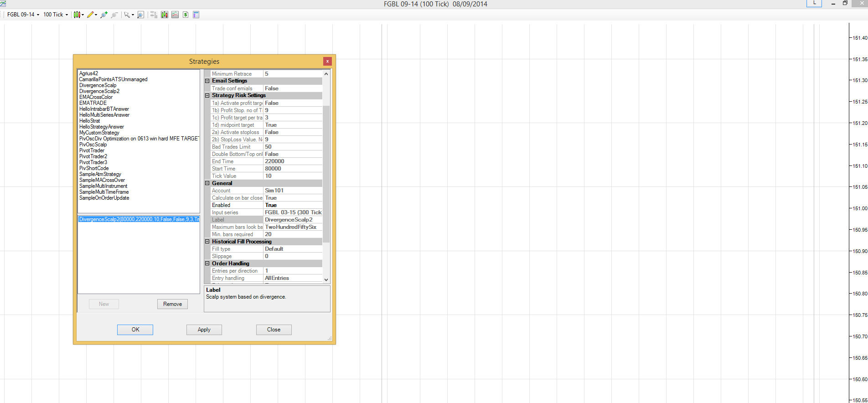Click the Bad Trades Limit value 50
The width and height of the screenshot is (868, 403).
pyautogui.click(x=293, y=147)
